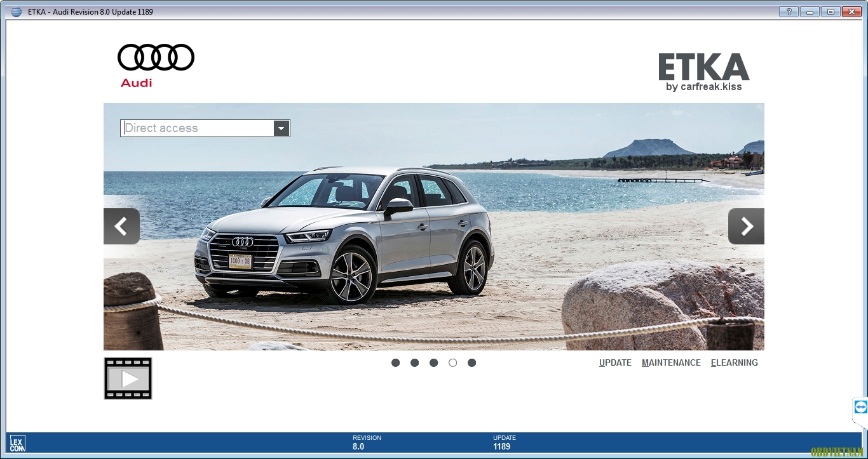The image size is (868, 459).
Task: Select the first slideshow dot
Action: click(x=395, y=363)
